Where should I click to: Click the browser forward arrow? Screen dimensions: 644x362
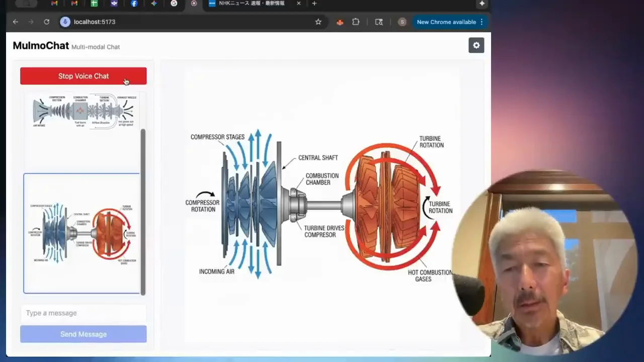coord(31,22)
